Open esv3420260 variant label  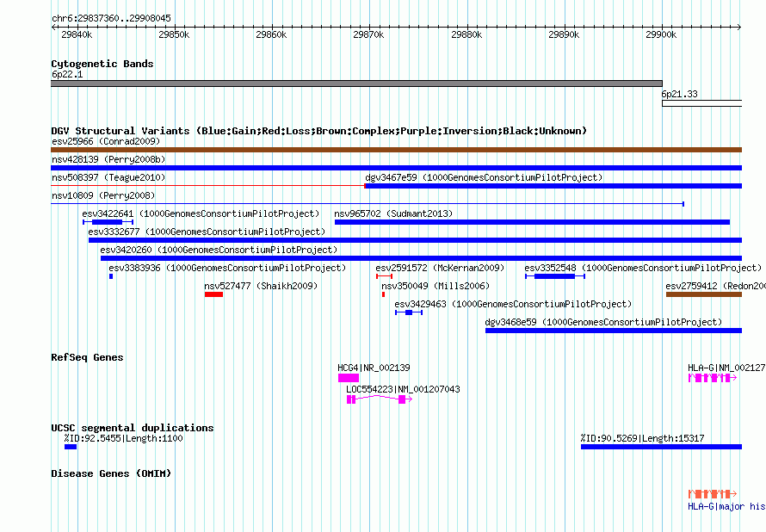219,250
